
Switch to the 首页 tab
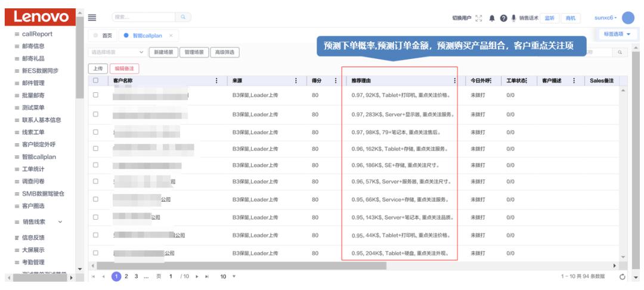point(103,36)
